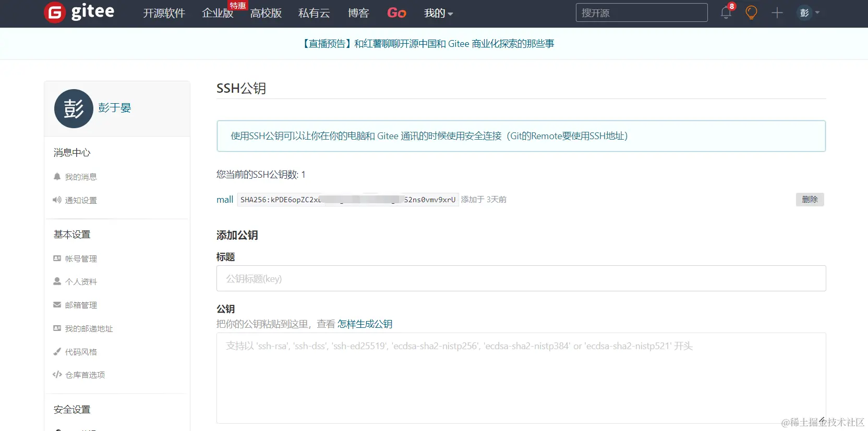Click the 消息中心 section heading
This screenshot has height=431, width=868.
(x=72, y=153)
